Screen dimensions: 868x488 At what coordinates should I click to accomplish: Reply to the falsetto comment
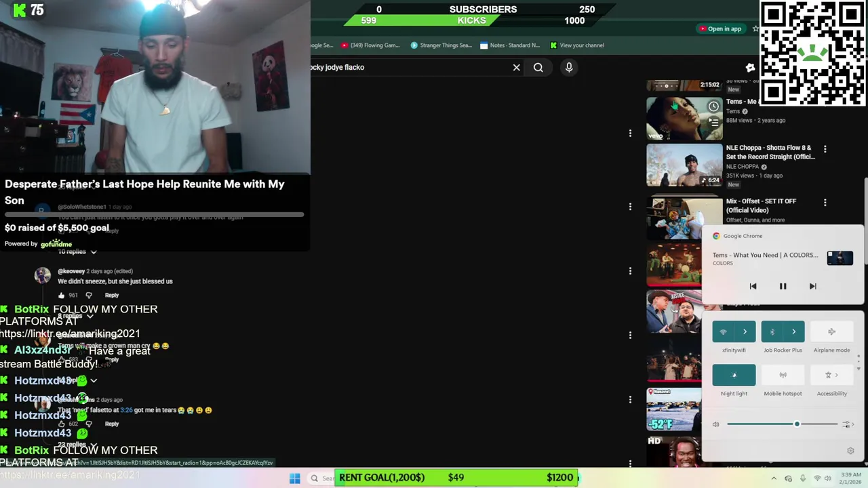click(x=112, y=424)
